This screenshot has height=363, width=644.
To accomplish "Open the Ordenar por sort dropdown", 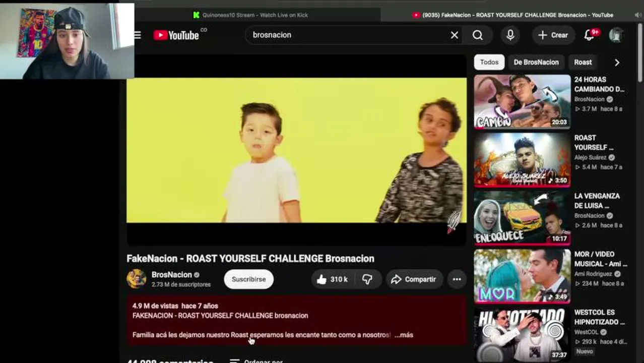I will point(256,361).
